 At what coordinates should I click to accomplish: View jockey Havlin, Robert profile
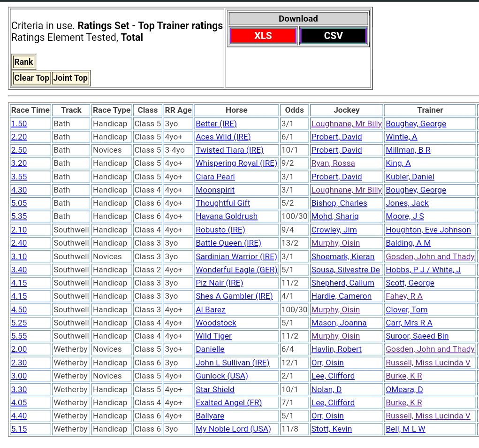336,349
